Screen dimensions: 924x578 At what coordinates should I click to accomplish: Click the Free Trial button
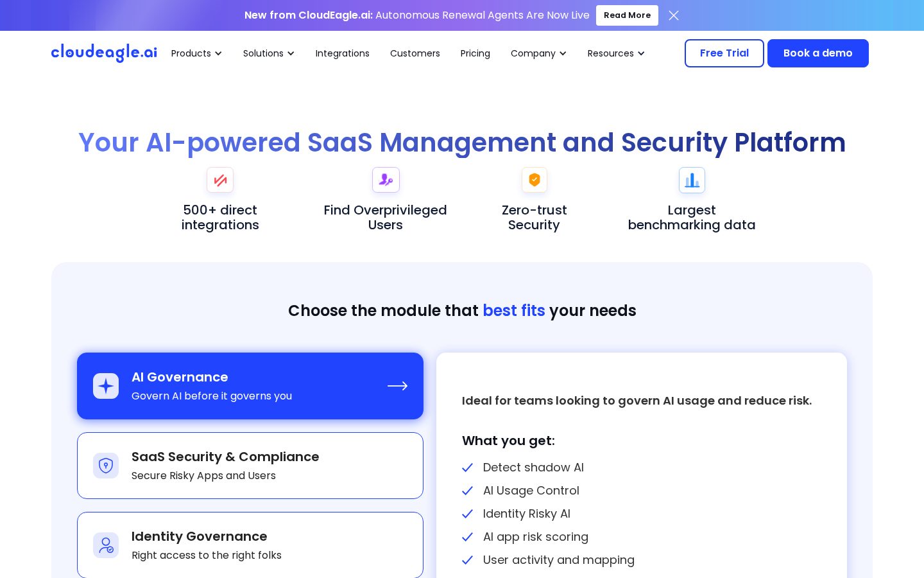click(x=724, y=53)
